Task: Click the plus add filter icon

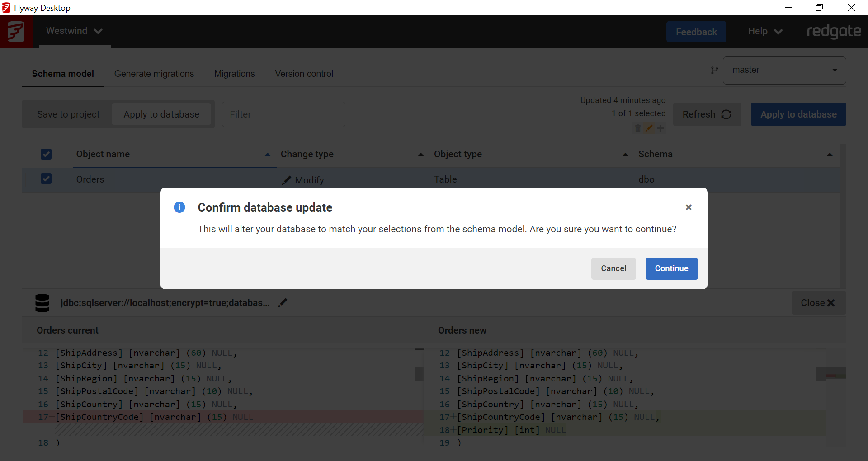Action: tap(660, 128)
